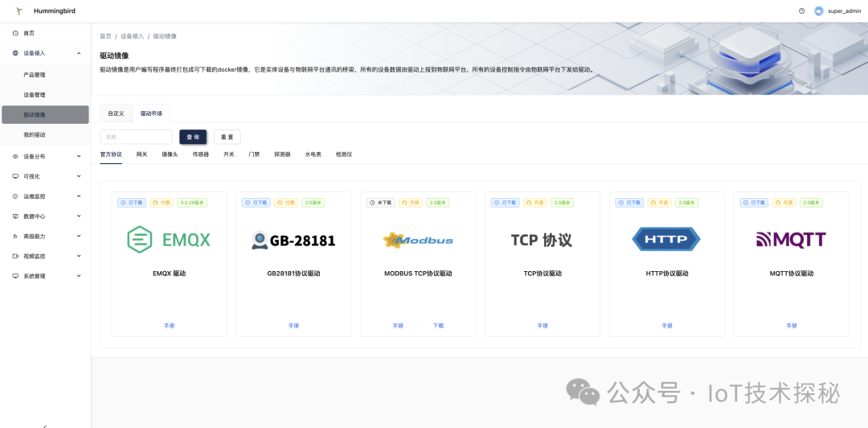Collapse the 设备接入 menu chevron
This screenshot has width=868, height=428.
[x=79, y=53]
